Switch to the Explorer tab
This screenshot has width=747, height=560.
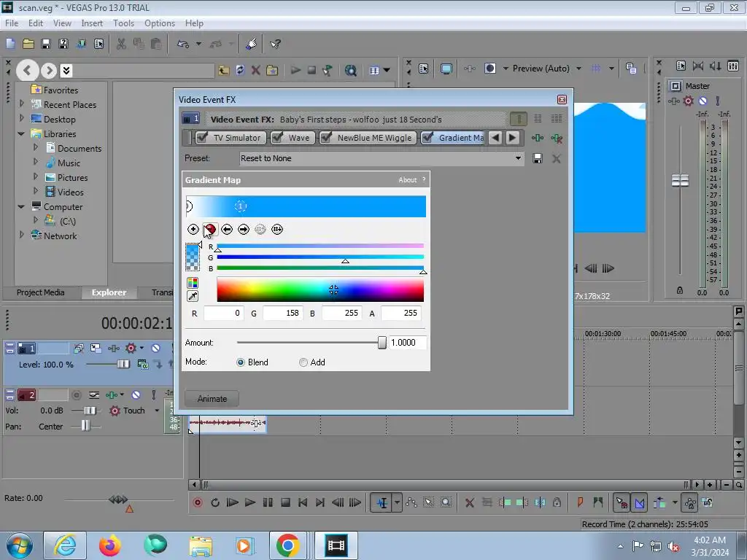pos(109,292)
